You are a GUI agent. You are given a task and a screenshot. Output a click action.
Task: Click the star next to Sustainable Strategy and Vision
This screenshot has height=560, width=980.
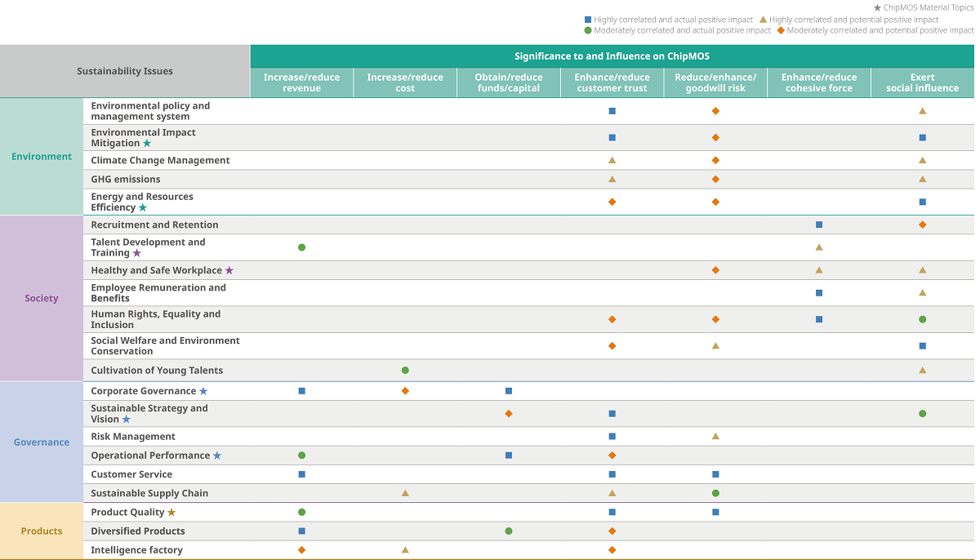point(127,420)
